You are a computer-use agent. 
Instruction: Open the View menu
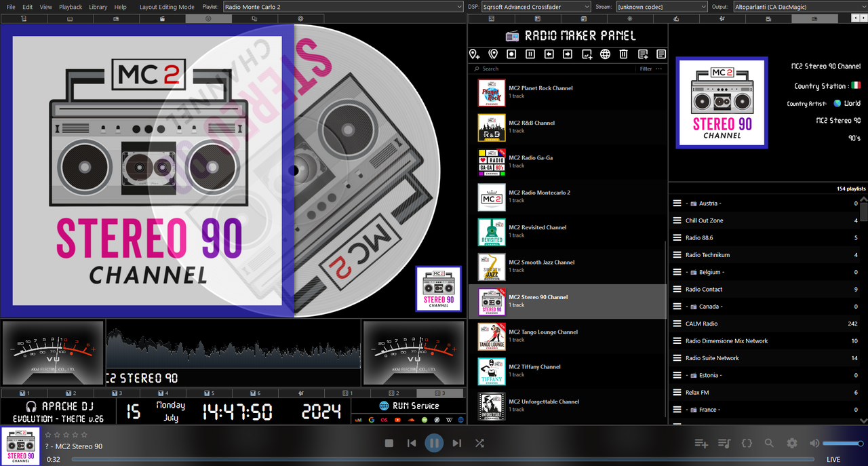(x=45, y=7)
